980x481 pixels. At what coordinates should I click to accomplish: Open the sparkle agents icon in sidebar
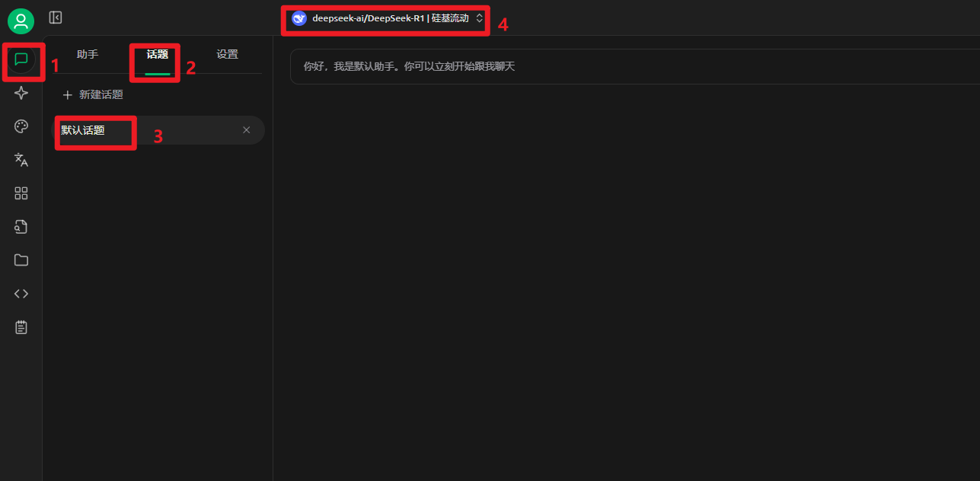[21, 93]
